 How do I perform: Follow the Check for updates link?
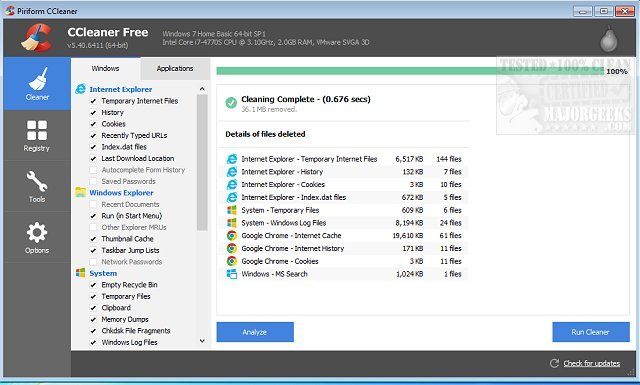pyautogui.click(x=591, y=363)
